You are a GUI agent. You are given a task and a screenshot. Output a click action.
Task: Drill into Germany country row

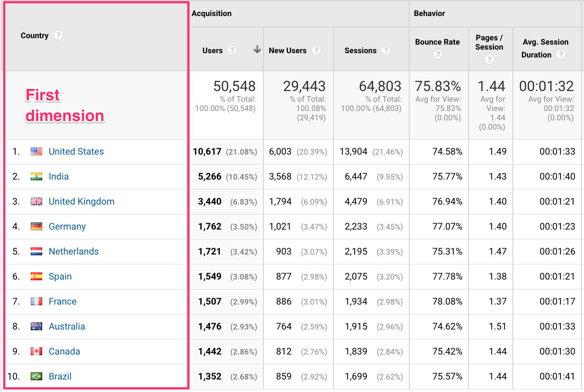click(x=67, y=226)
